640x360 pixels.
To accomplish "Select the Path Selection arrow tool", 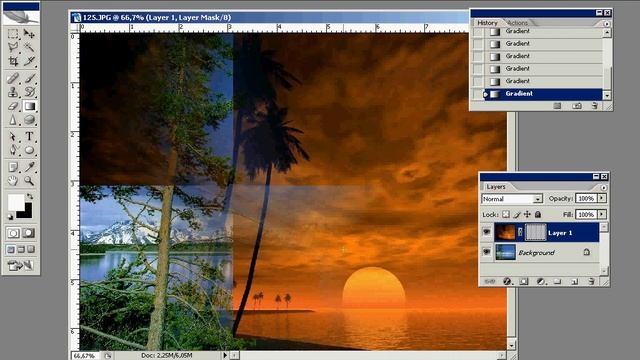I will pyautogui.click(x=13, y=136).
